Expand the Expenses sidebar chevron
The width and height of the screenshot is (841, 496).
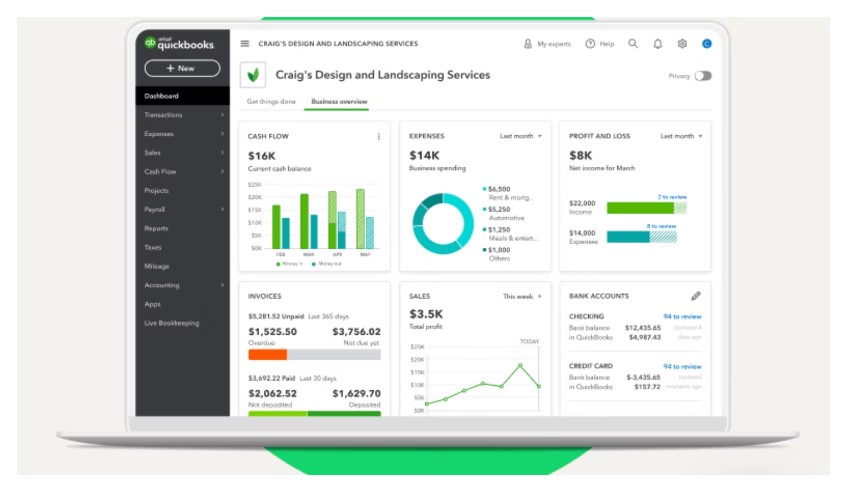[222, 134]
